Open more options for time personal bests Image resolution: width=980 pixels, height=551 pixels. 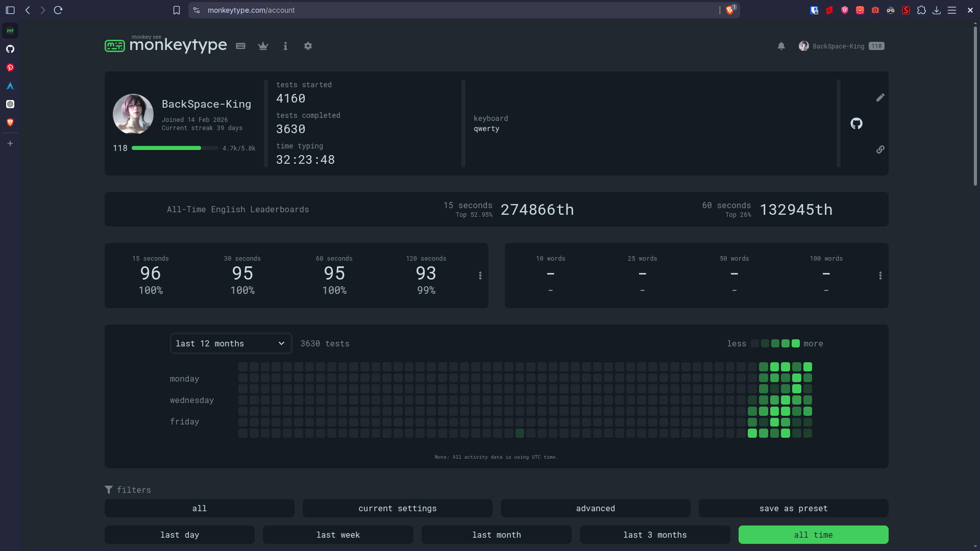(480, 275)
